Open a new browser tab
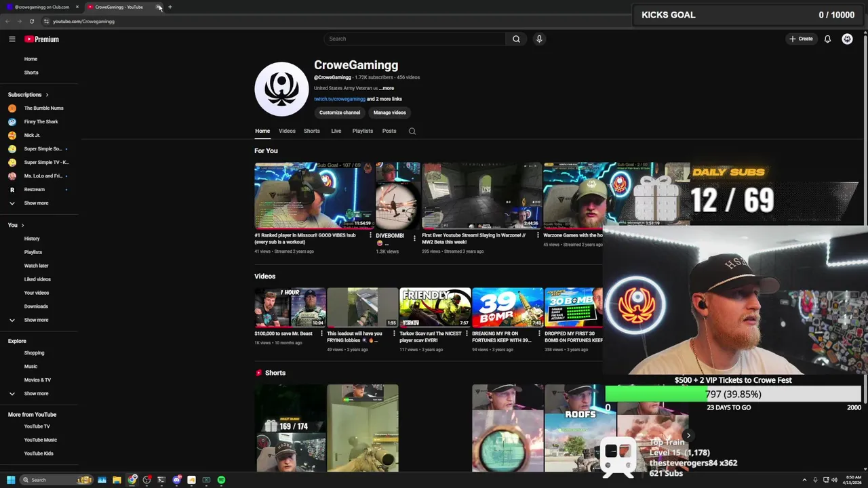The image size is (868, 488). click(170, 7)
